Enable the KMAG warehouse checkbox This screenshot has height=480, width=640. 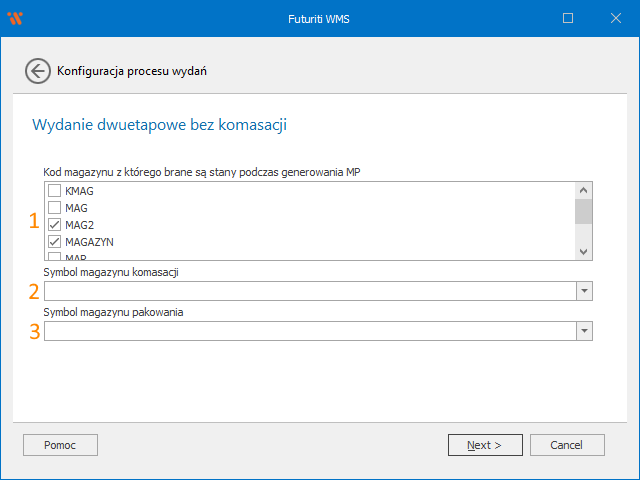coord(54,191)
